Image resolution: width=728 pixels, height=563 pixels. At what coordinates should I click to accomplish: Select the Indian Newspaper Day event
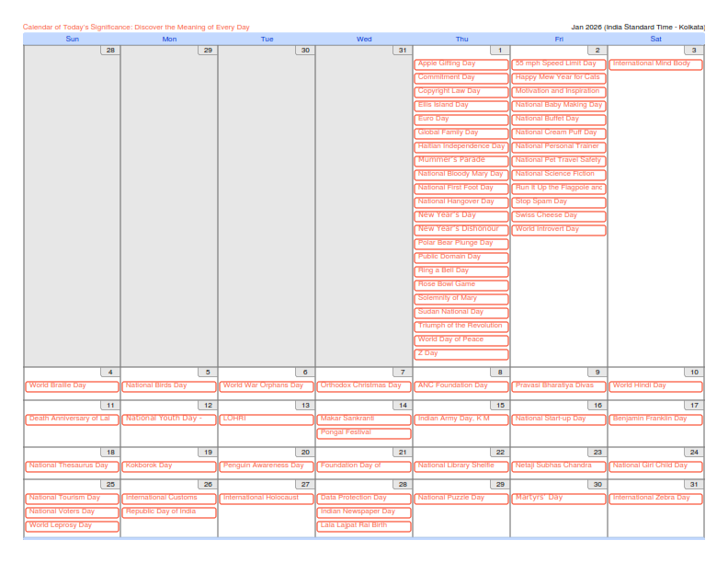click(x=364, y=511)
